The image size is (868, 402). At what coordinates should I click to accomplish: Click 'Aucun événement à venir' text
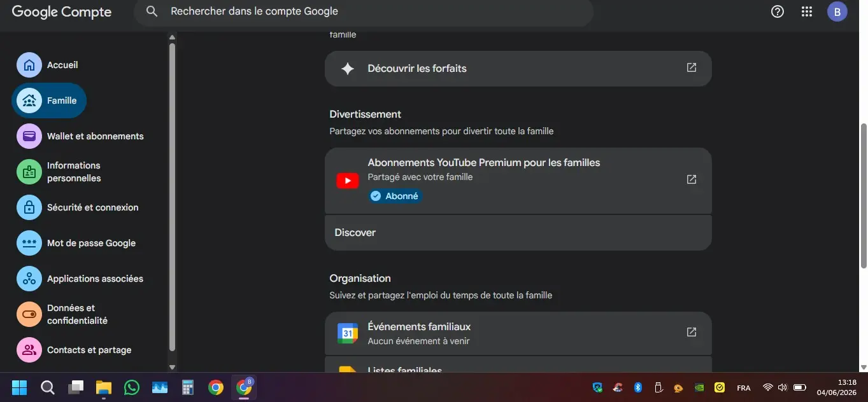pyautogui.click(x=418, y=341)
